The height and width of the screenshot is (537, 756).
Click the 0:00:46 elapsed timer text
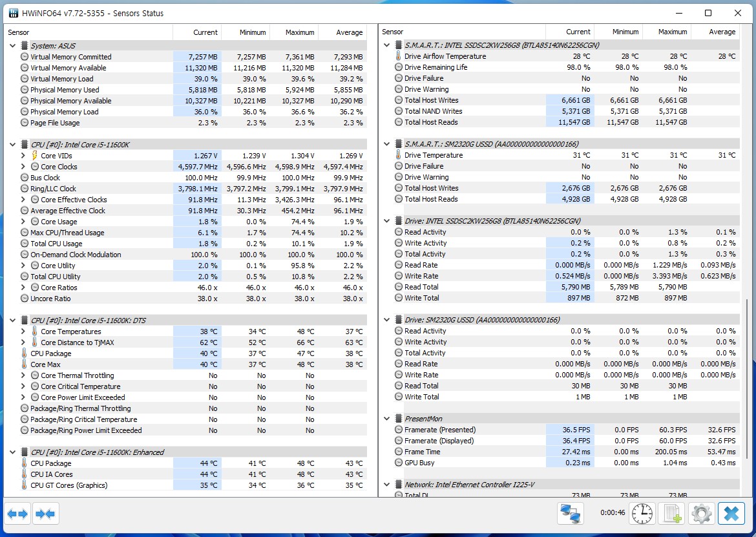click(613, 512)
